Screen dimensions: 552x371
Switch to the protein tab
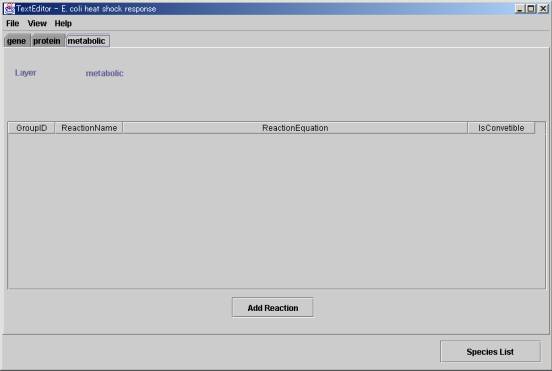(47, 41)
